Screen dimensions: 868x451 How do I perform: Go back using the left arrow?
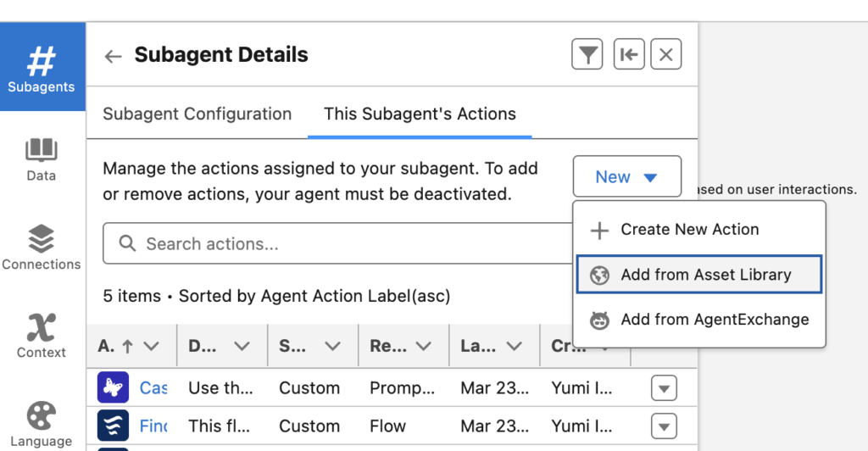[x=113, y=56]
